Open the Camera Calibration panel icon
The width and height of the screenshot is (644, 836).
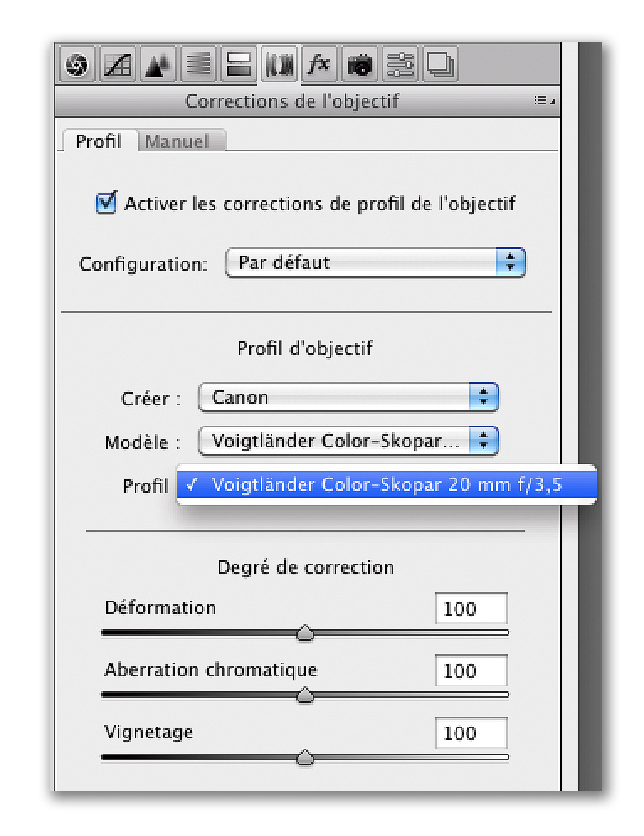(x=359, y=65)
